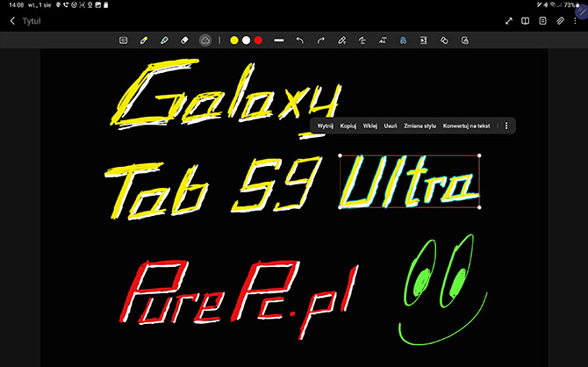
Task: Switch to full screen with diagonal arrows
Action: [508, 21]
